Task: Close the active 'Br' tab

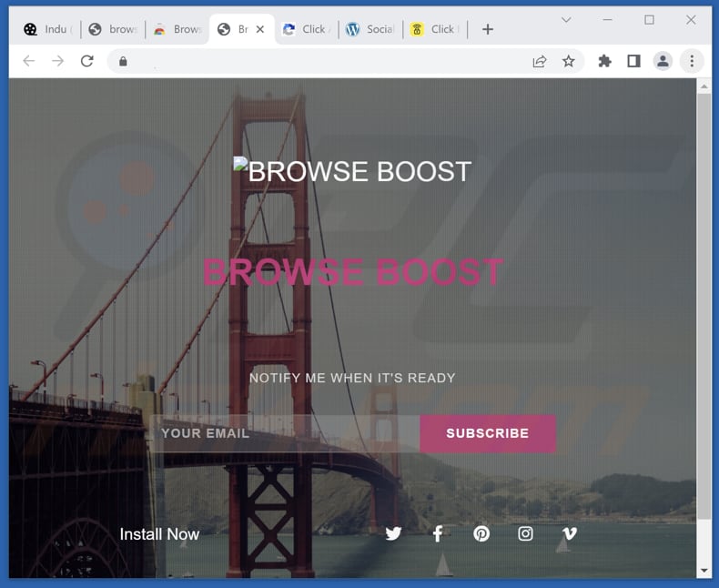Action: click(260, 29)
